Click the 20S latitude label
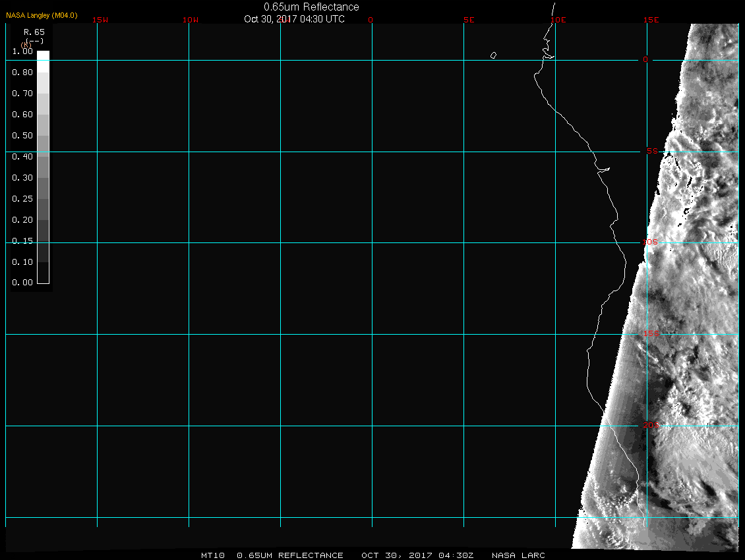The width and height of the screenshot is (745, 560). coord(650,426)
